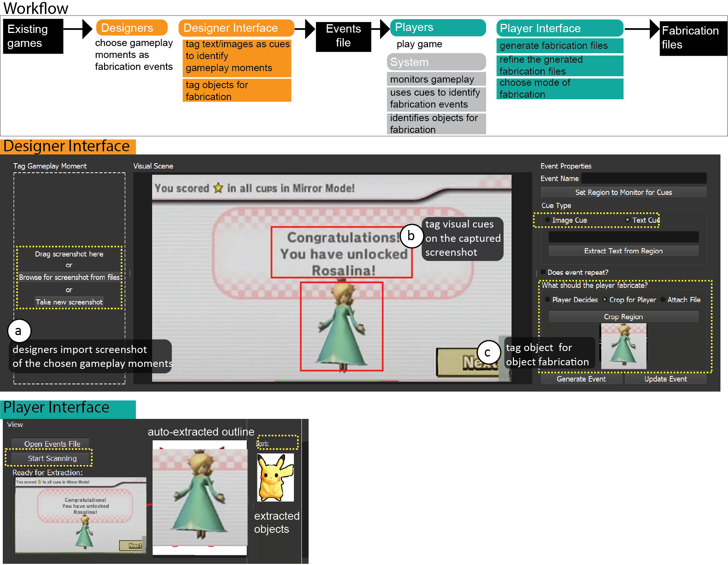Click the Crop Region button

click(x=624, y=317)
